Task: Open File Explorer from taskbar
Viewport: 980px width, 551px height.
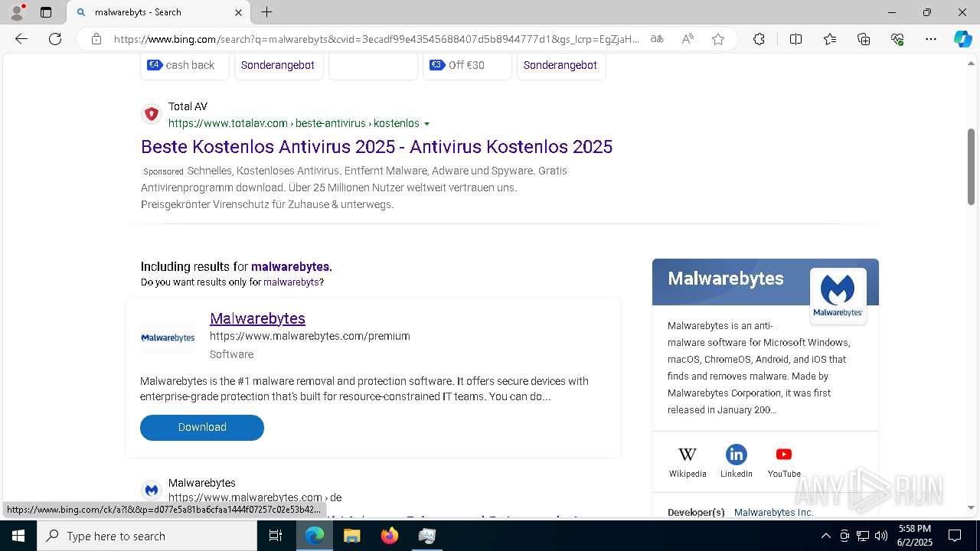Action: pos(352,536)
